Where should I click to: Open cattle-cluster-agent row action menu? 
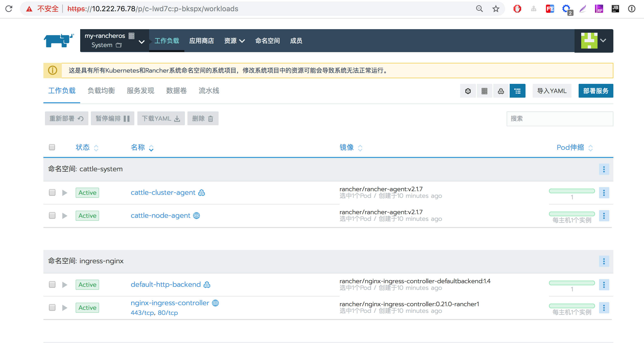pyautogui.click(x=604, y=193)
